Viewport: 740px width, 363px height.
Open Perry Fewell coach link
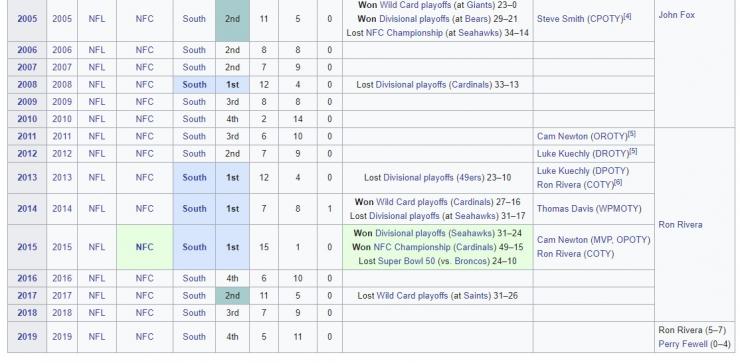tap(682, 344)
